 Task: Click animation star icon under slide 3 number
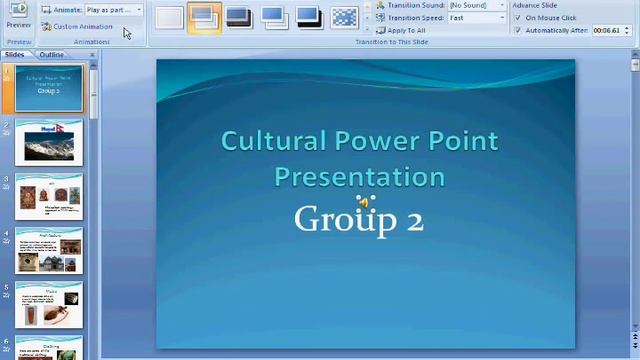point(7,187)
